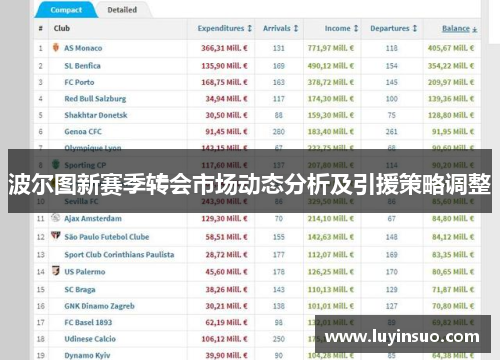Open the FC Porto club link
This screenshot has width=500, height=362.
click(79, 82)
